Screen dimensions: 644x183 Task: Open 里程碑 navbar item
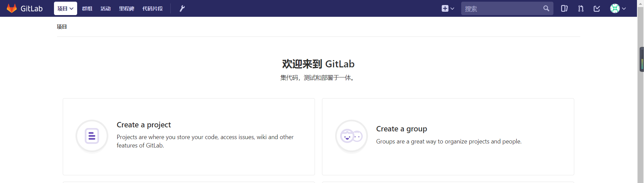coord(126,8)
